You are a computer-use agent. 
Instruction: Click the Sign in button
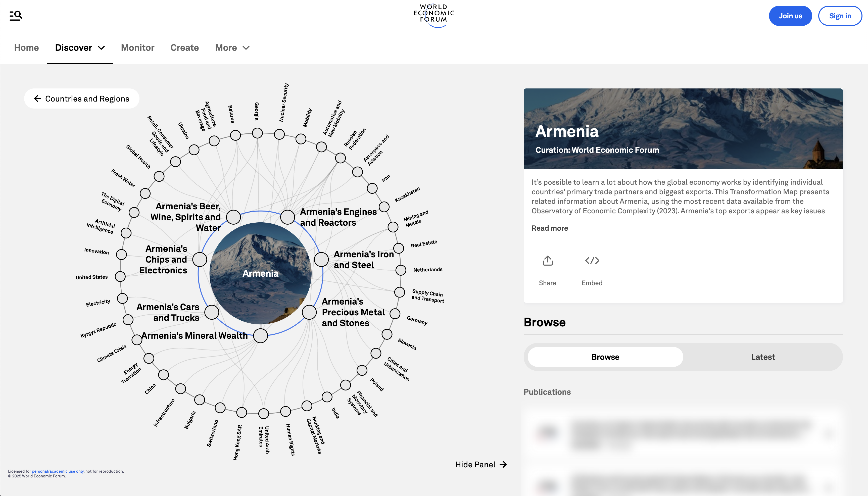[x=840, y=16]
